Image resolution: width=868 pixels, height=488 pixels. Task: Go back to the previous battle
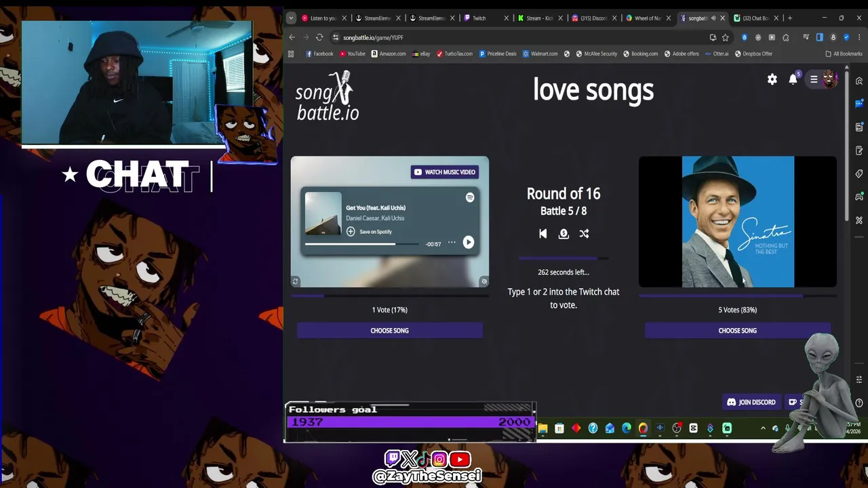(542, 234)
